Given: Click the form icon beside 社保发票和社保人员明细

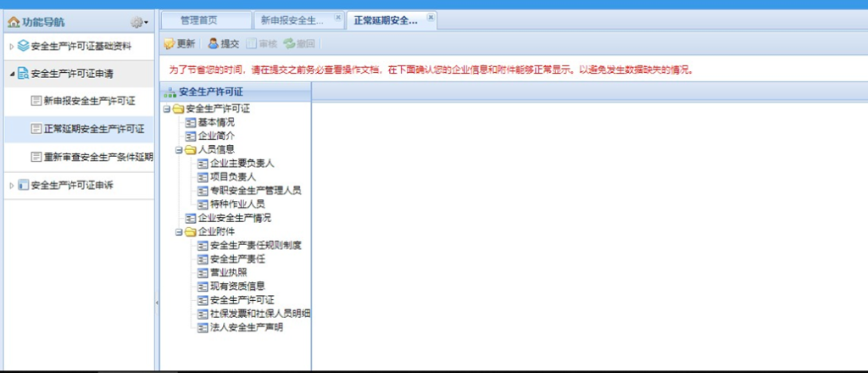Looking at the screenshot, I should pos(203,315).
